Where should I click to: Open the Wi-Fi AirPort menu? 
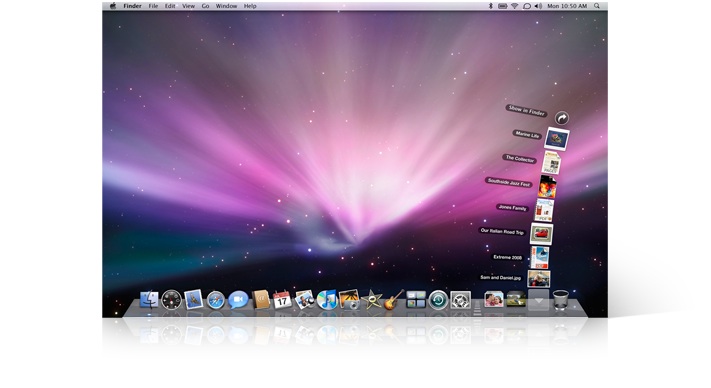pos(515,6)
